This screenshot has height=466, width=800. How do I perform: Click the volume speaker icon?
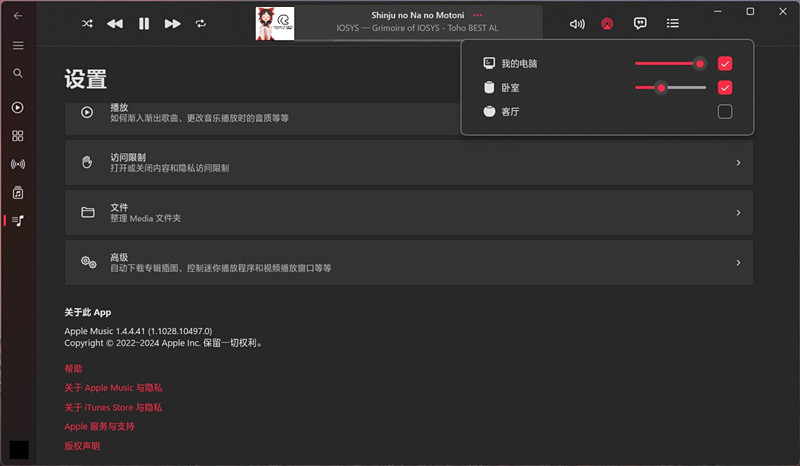coord(577,24)
